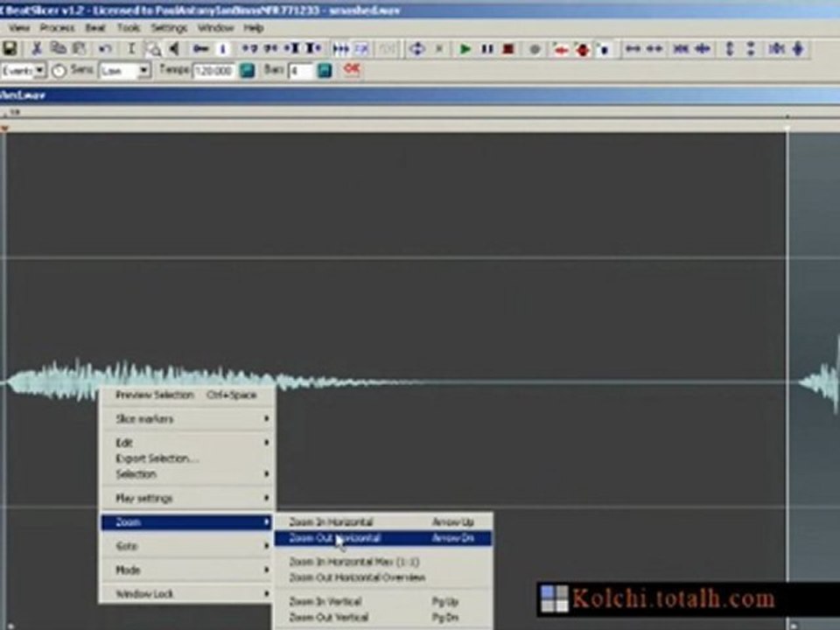Click the teal button next to Tempo field
840x630 pixels.
(x=247, y=70)
